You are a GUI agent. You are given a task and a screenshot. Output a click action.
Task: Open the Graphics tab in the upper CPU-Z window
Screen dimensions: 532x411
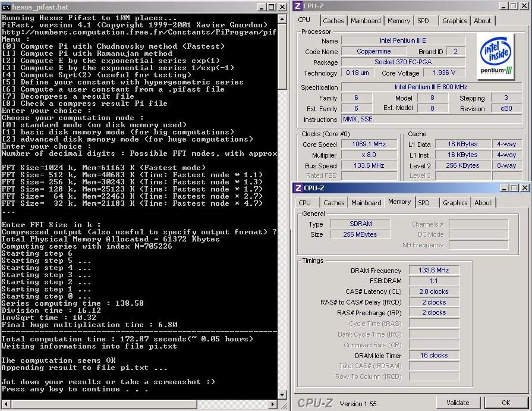point(454,21)
